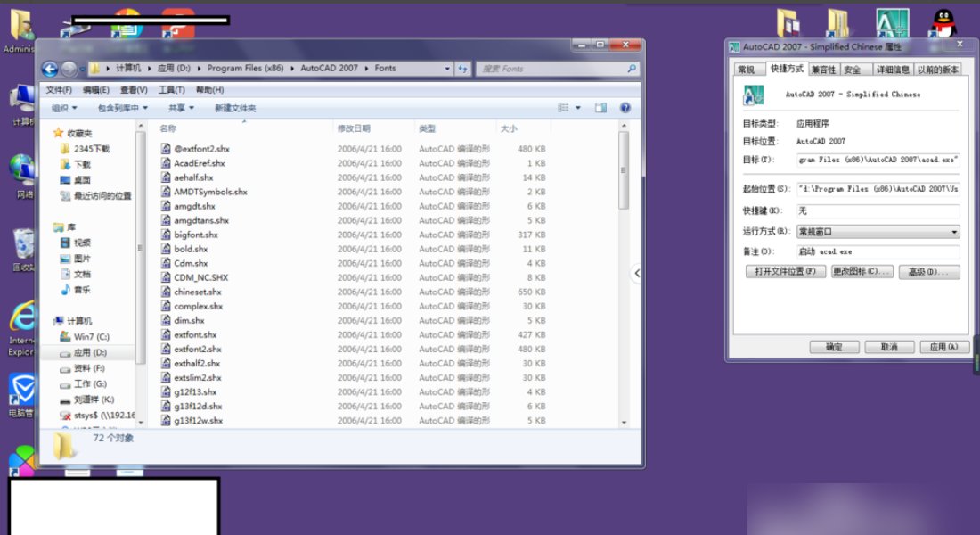The image size is (980, 535).
Task: Open the view options dropdown arrow
Action: pyautogui.click(x=578, y=108)
